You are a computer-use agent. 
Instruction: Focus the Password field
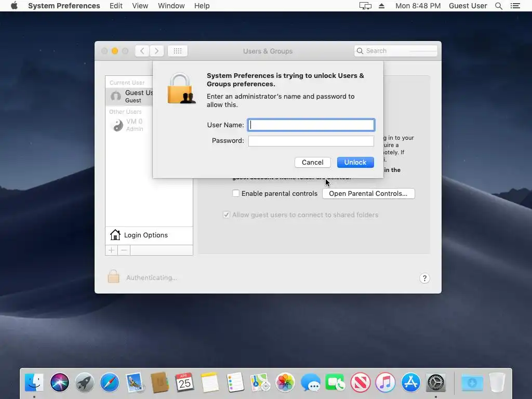[311, 141]
